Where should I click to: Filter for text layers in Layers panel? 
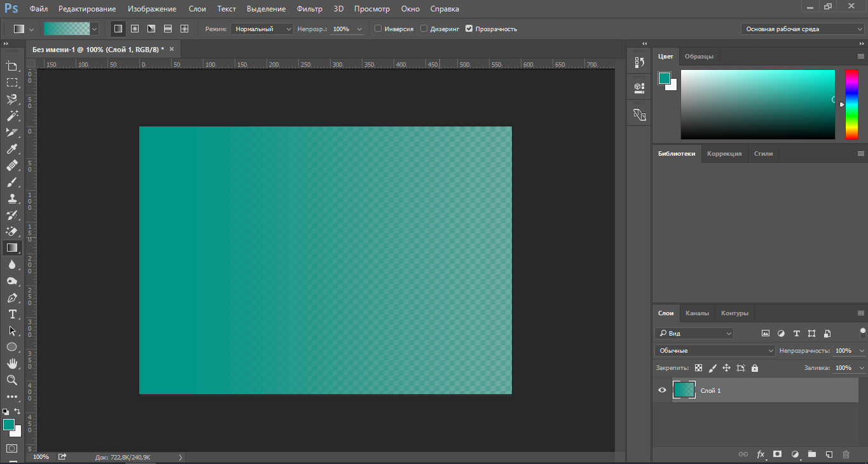coord(797,333)
